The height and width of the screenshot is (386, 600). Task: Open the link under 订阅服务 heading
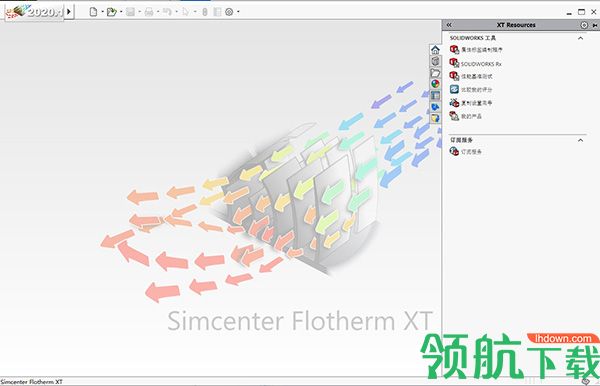click(x=471, y=152)
